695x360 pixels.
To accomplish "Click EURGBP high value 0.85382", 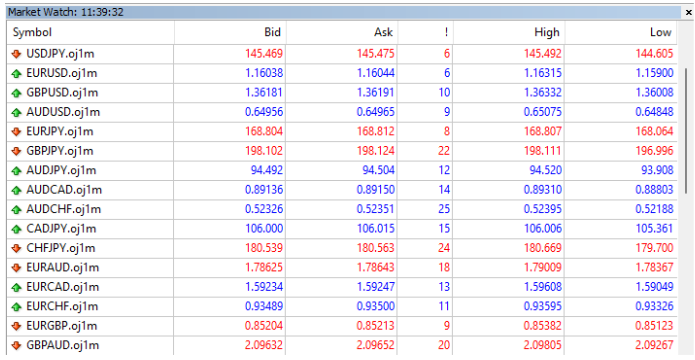I will click(x=543, y=326).
